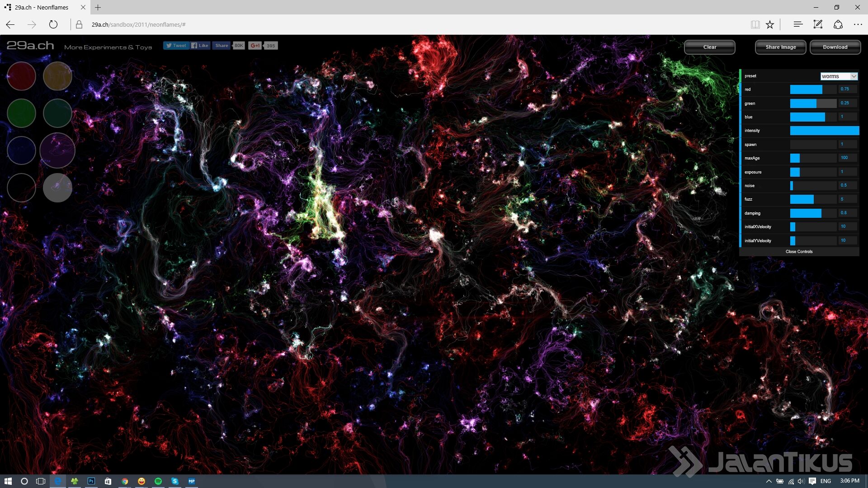Select the dark blue color brush swatch
This screenshot has width=868, height=488.
click(x=21, y=150)
